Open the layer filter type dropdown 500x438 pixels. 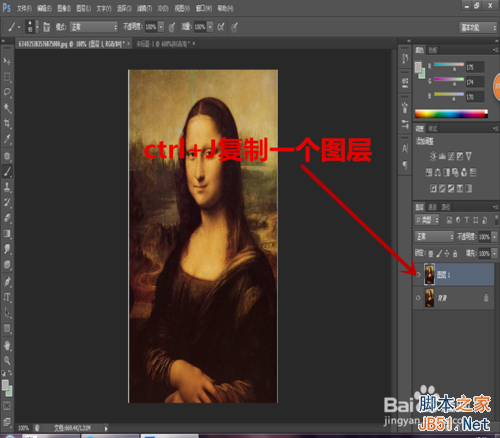427,220
